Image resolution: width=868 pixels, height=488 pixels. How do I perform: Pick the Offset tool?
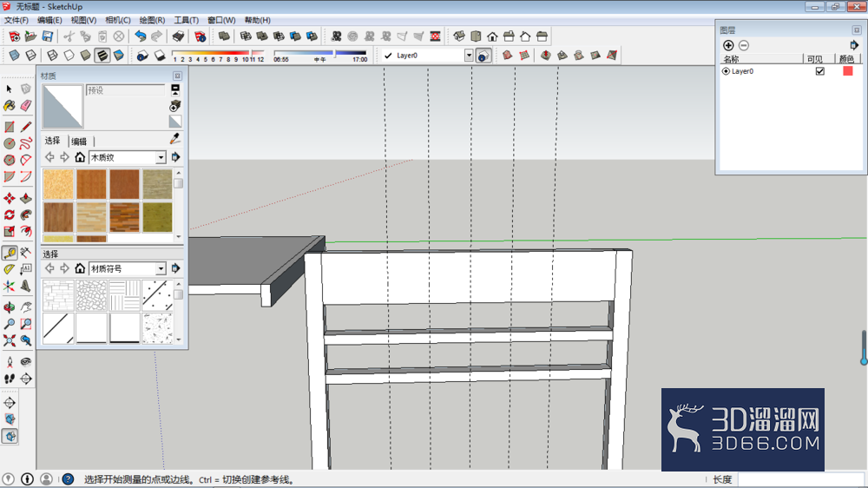click(26, 231)
